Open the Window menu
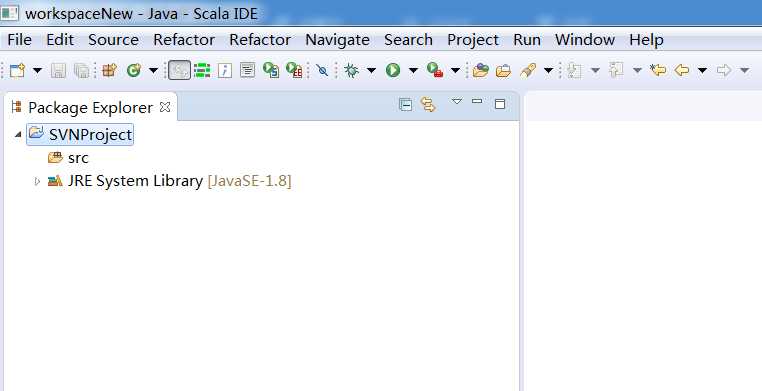762x391 pixels. pyautogui.click(x=585, y=40)
